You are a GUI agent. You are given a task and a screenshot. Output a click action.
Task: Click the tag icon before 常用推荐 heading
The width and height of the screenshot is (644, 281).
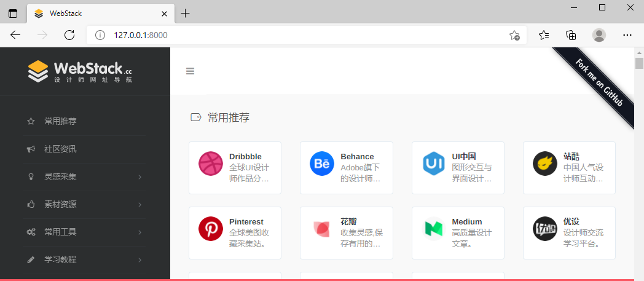coord(196,117)
